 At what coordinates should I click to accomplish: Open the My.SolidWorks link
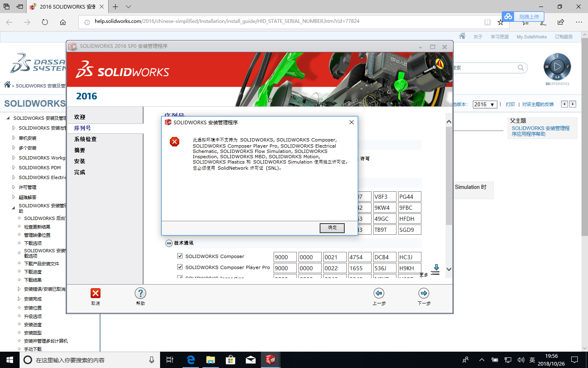click(x=532, y=37)
